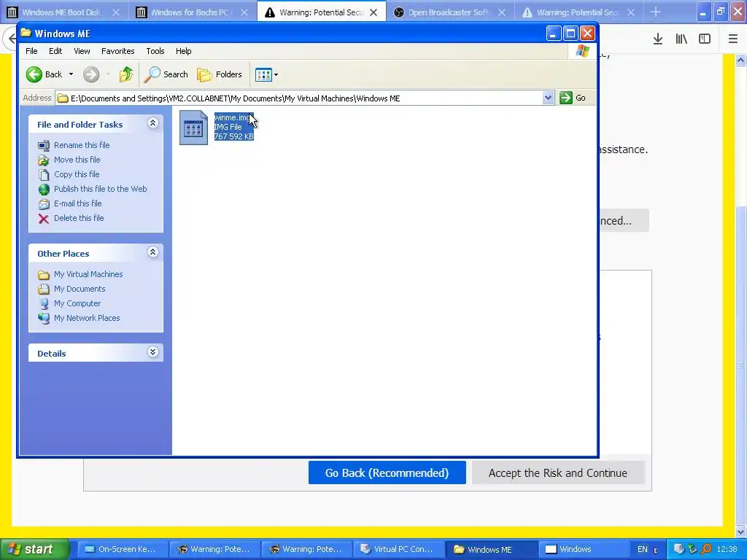
Task: Open the Search pane
Action: [166, 74]
